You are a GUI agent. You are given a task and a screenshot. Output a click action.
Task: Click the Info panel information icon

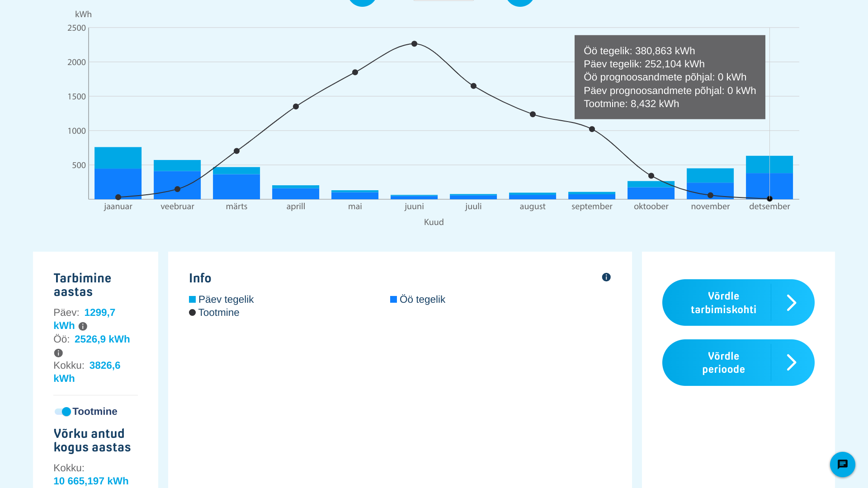pyautogui.click(x=606, y=277)
